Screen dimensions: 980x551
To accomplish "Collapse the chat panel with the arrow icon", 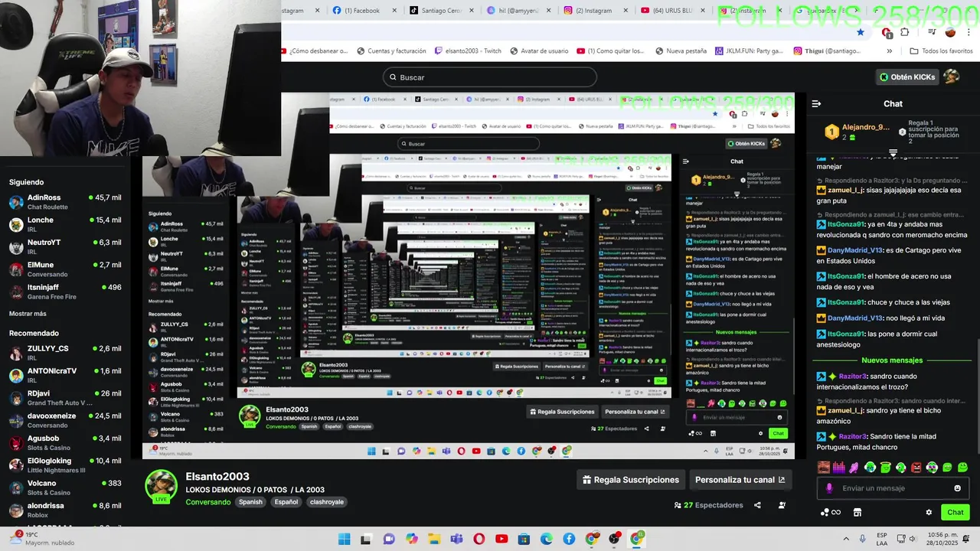I will click(x=816, y=103).
